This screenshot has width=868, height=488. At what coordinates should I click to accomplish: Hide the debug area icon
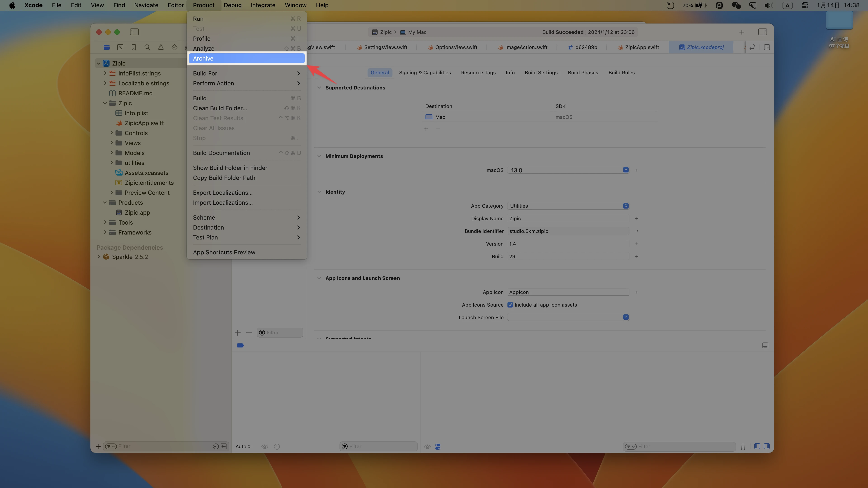[x=765, y=345]
